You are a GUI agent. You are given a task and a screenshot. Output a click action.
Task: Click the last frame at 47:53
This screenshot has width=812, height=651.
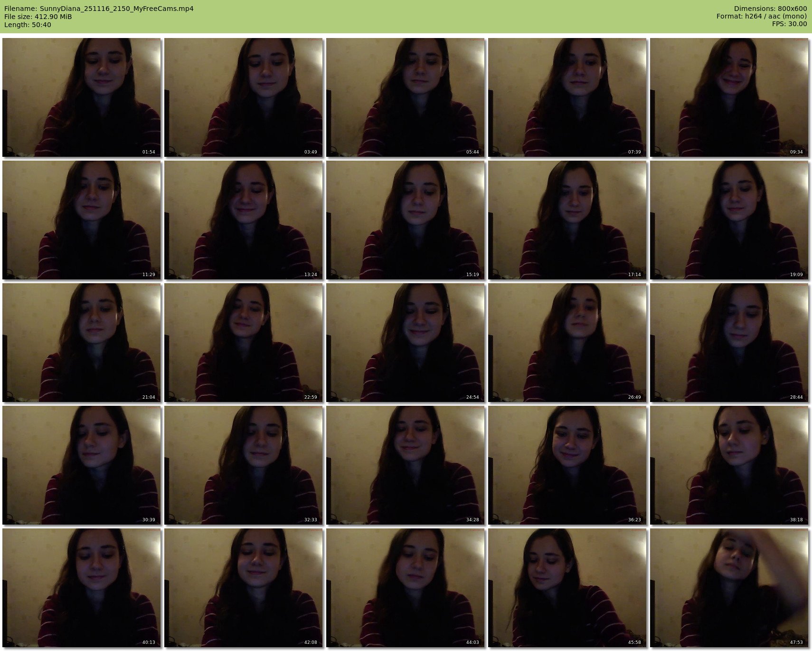729,588
